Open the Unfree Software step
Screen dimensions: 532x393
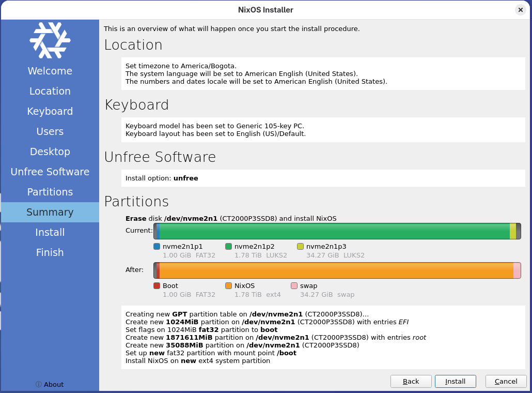(50, 172)
